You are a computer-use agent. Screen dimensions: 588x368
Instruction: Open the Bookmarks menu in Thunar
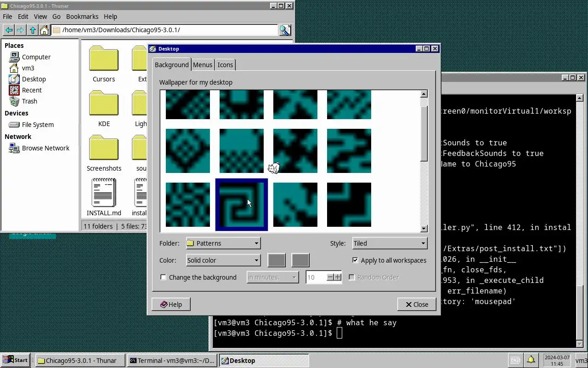click(x=82, y=17)
